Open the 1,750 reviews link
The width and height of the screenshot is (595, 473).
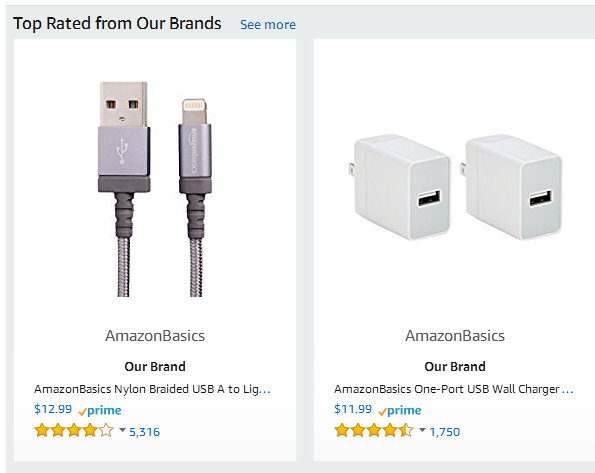445,432
